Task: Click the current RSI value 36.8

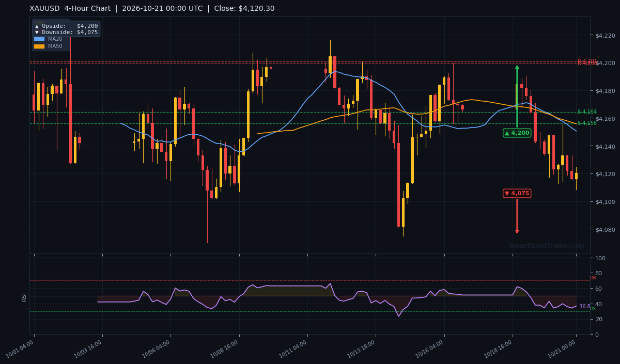Action: coord(584,306)
